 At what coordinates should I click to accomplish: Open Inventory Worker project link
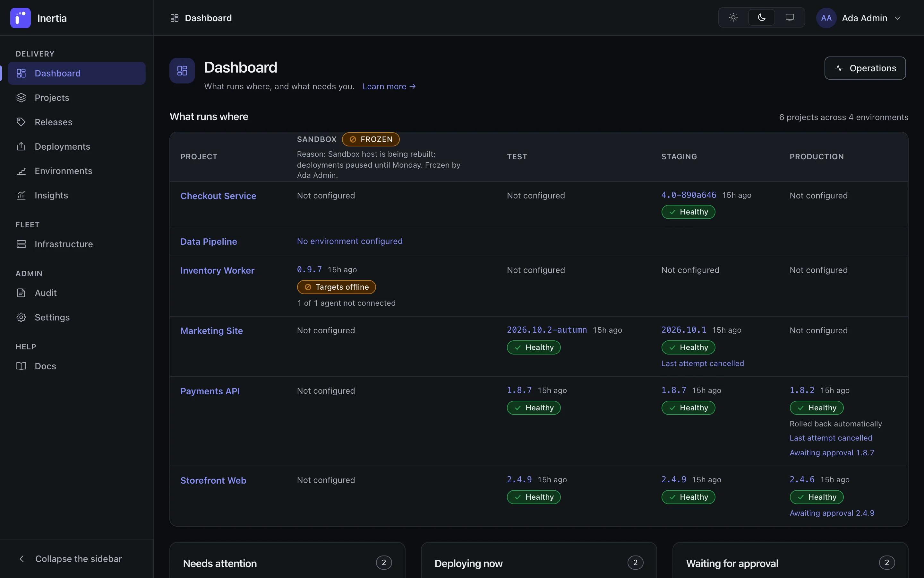tap(217, 270)
